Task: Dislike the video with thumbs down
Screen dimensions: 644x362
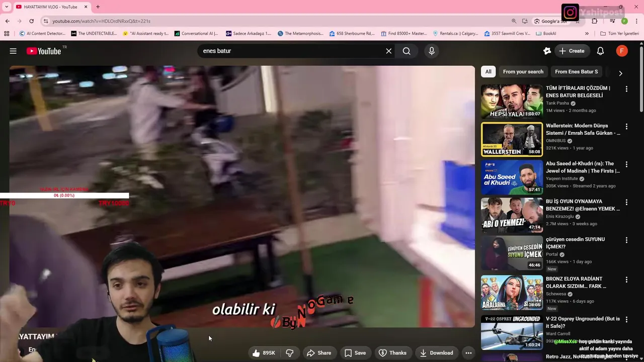Action: (289, 353)
